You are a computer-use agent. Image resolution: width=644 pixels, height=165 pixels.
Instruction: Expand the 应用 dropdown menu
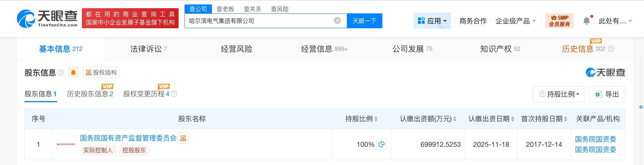coord(432,21)
